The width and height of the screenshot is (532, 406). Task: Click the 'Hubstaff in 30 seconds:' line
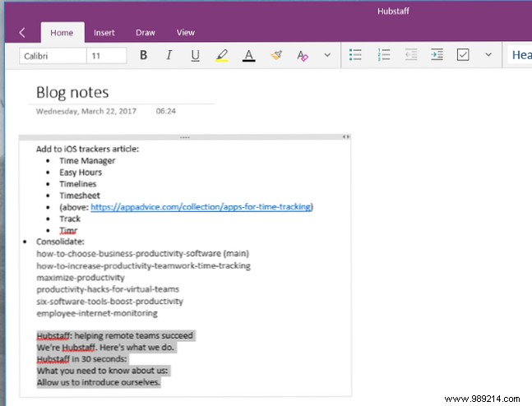click(x=81, y=359)
